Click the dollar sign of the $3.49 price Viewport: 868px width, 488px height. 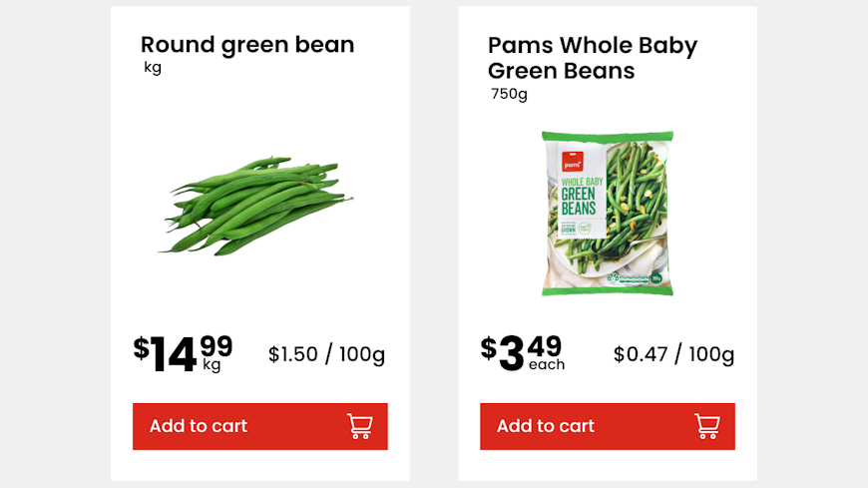[488, 347]
